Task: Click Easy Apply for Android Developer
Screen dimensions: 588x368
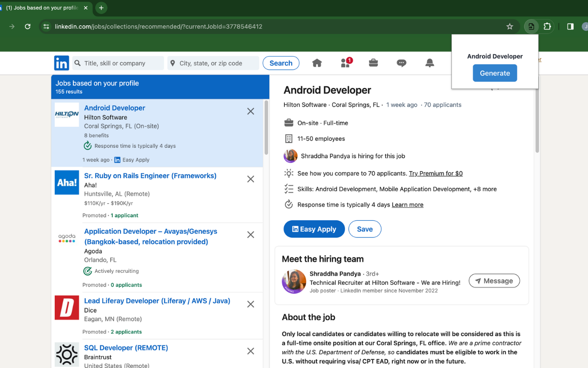Action: (x=314, y=229)
